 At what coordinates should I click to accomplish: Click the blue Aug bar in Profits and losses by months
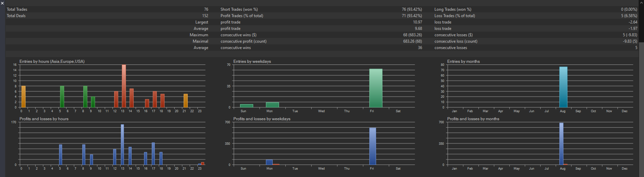coord(561,144)
